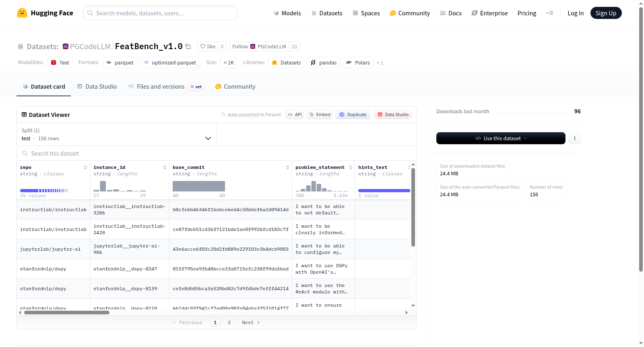Screen dimensions: 644x347
Task: Click the base_commit lengths histogram bar
Action: point(199,186)
